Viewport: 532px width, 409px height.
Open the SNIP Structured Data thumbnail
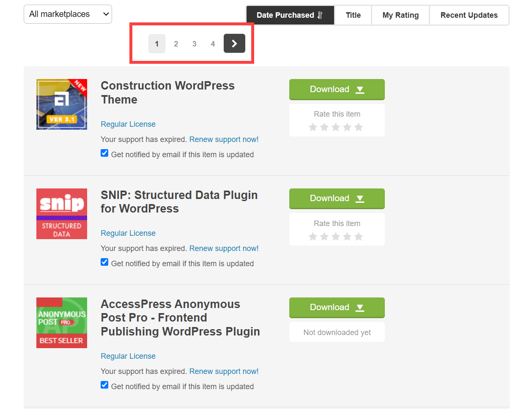coord(62,214)
